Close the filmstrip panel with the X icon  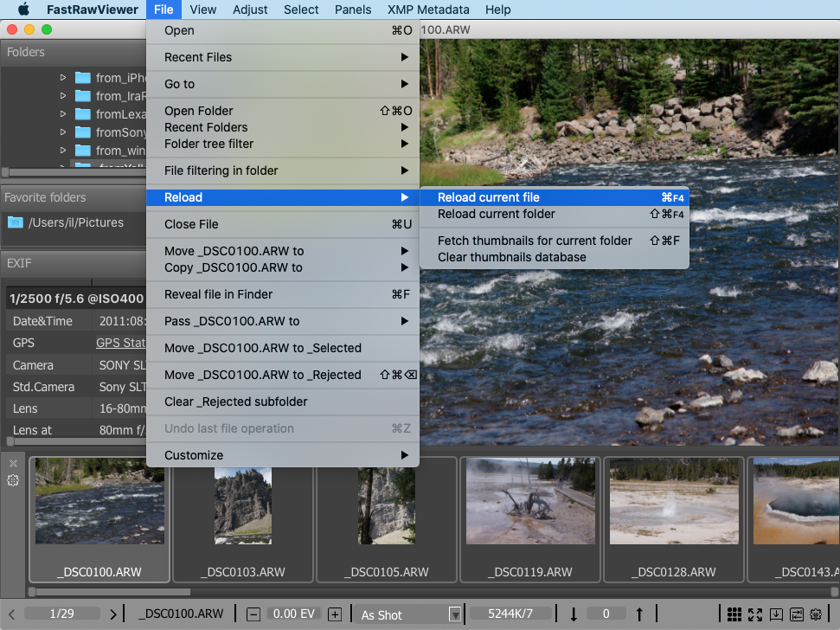tap(13, 464)
